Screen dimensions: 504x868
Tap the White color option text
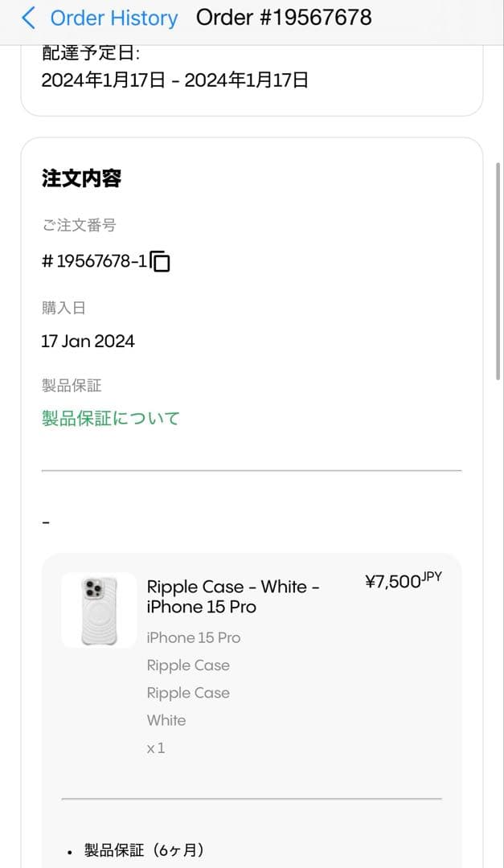(x=166, y=720)
